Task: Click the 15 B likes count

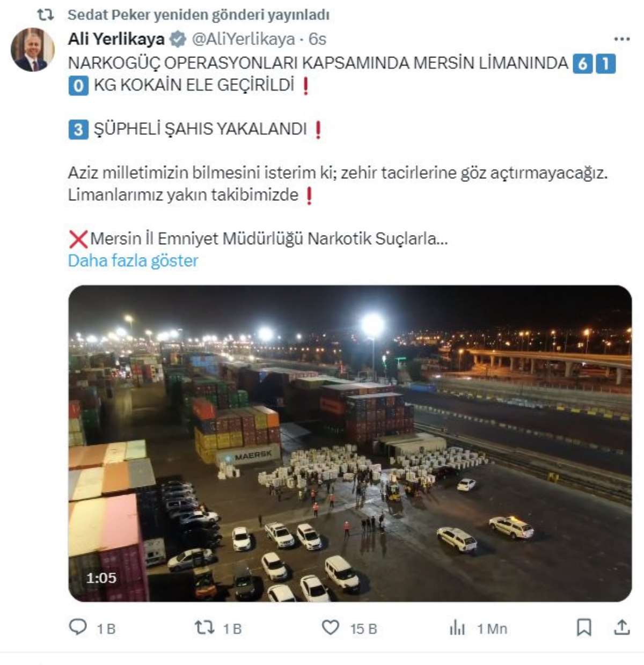Action: coord(364,629)
